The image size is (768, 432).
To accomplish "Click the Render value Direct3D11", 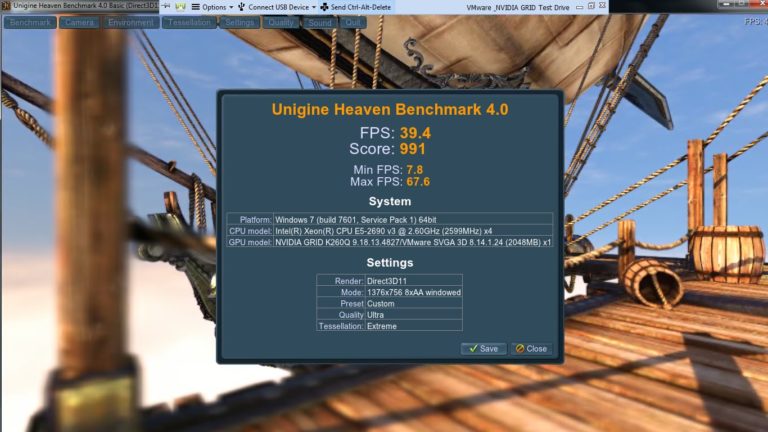I will (x=386, y=281).
